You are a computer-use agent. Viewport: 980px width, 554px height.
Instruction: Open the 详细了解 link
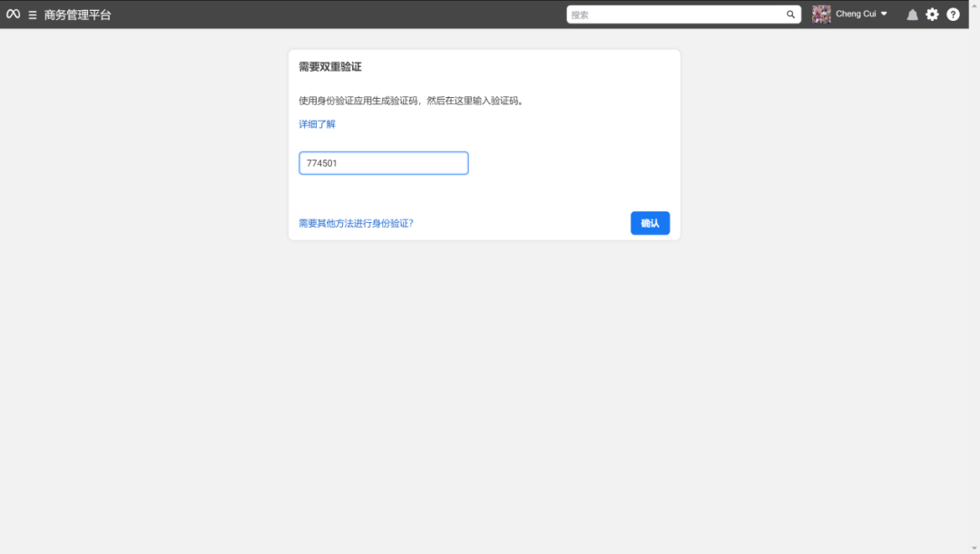click(x=316, y=123)
